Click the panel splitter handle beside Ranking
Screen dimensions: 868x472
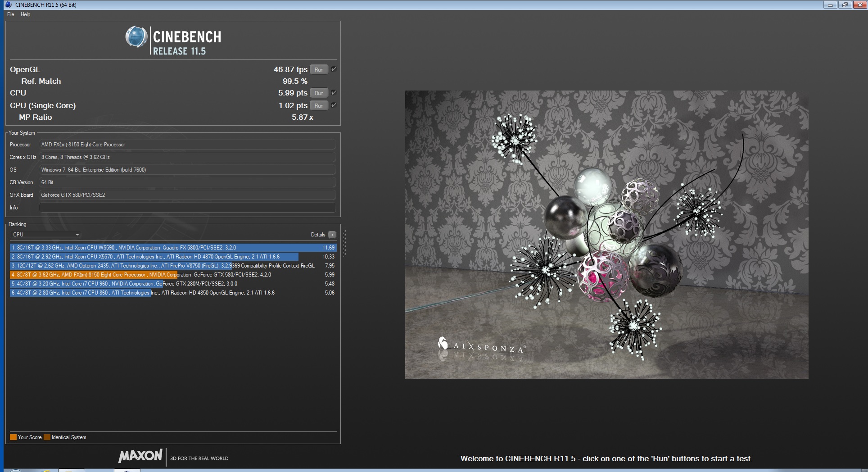[344, 244]
